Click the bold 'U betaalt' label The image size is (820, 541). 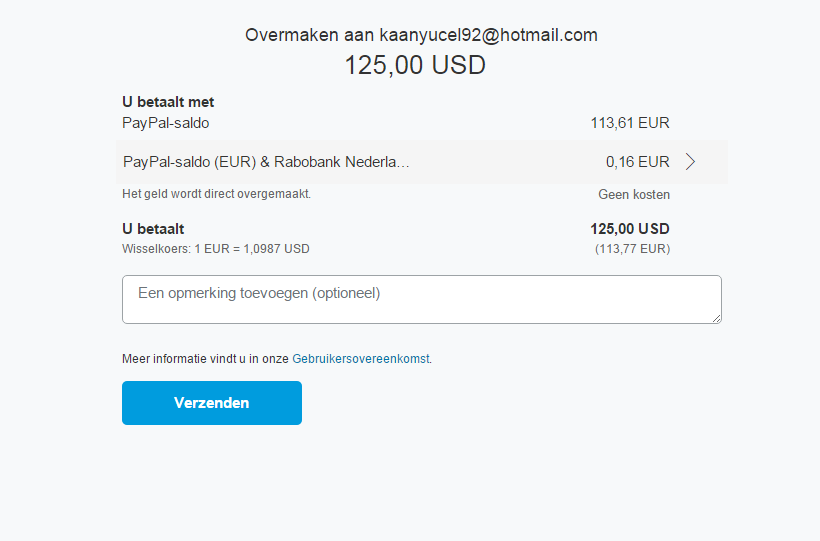pyautogui.click(x=153, y=229)
